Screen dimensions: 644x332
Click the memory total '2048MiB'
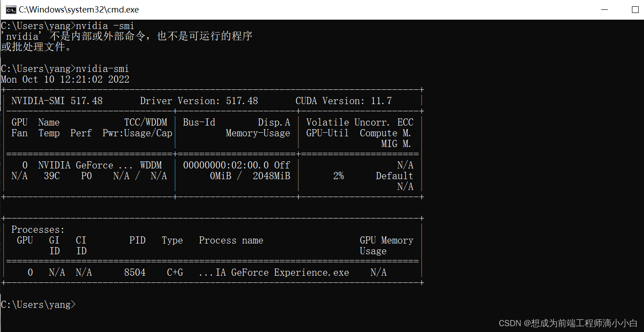coord(271,176)
